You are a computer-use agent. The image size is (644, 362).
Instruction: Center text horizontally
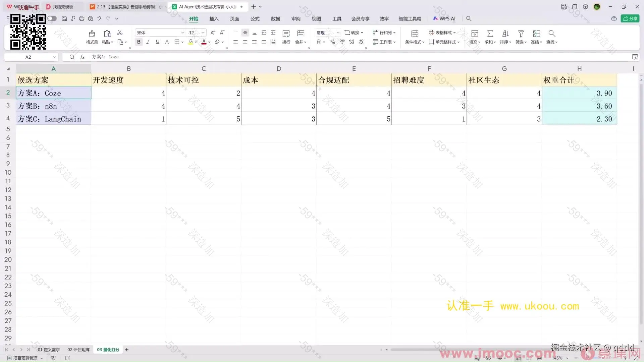245,42
